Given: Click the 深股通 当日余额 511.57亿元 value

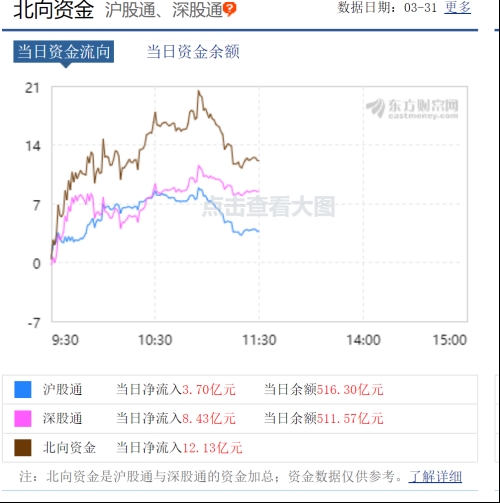Looking at the screenshot, I should [350, 418].
